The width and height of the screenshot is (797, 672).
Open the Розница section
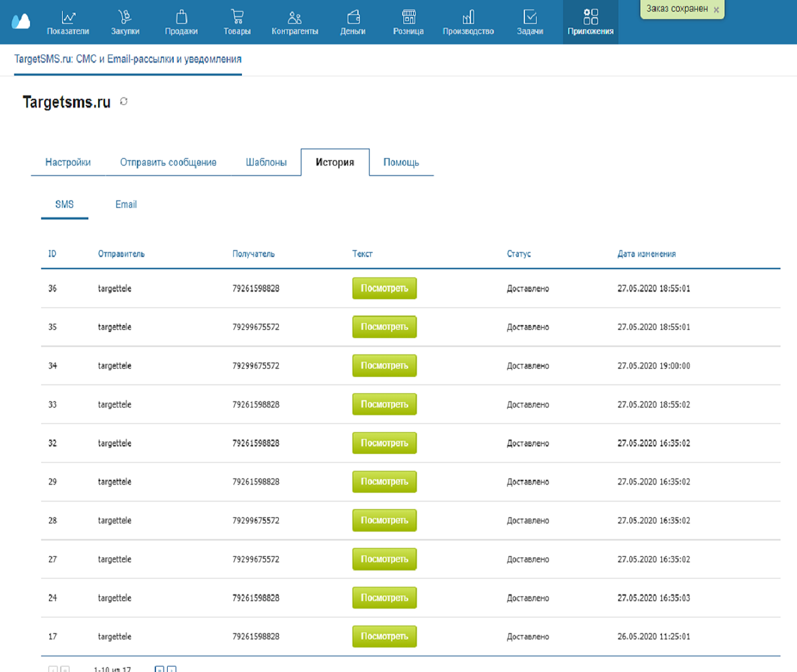point(408,22)
